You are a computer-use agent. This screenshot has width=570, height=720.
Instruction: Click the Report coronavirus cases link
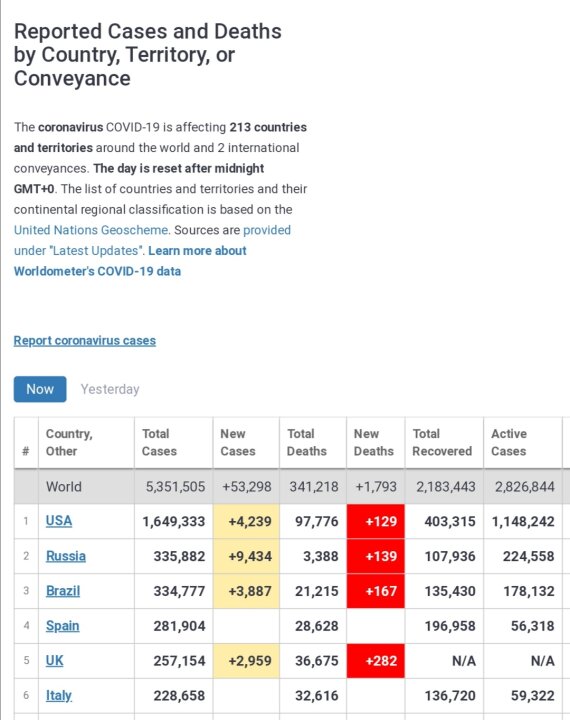[x=85, y=341]
